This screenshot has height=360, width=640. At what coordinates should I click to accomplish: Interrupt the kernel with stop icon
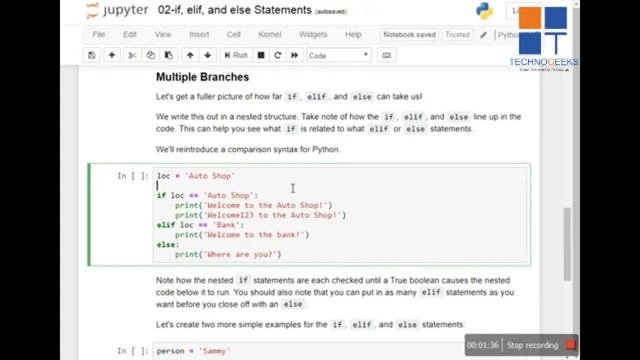tap(261, 55)
